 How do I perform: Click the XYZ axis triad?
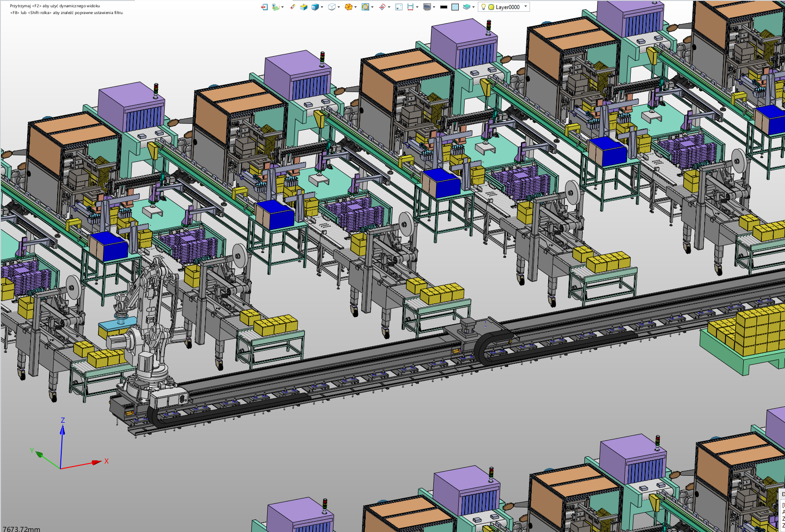(61, 467)
